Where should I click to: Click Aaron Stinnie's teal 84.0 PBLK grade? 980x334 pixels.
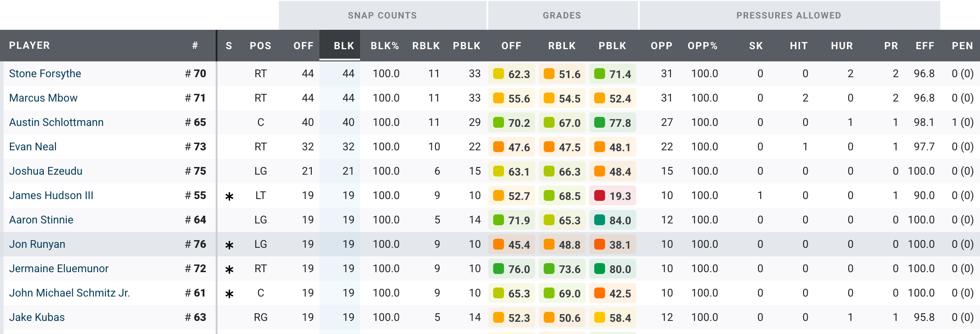pos(612,220)
